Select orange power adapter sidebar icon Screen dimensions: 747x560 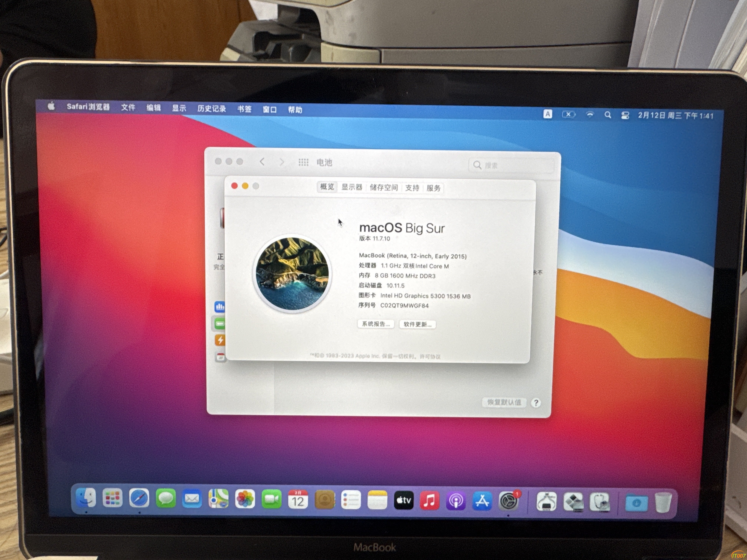(220, 340)
